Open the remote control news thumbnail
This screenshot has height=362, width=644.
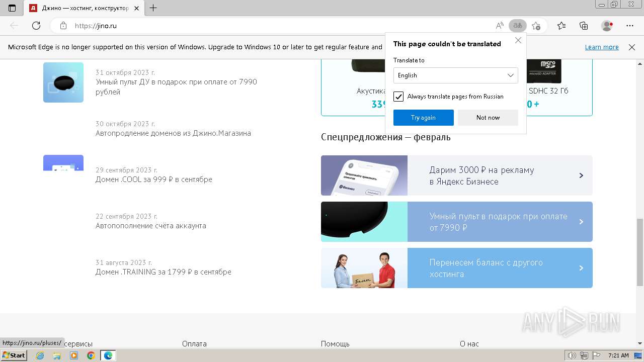click(63, 82)
